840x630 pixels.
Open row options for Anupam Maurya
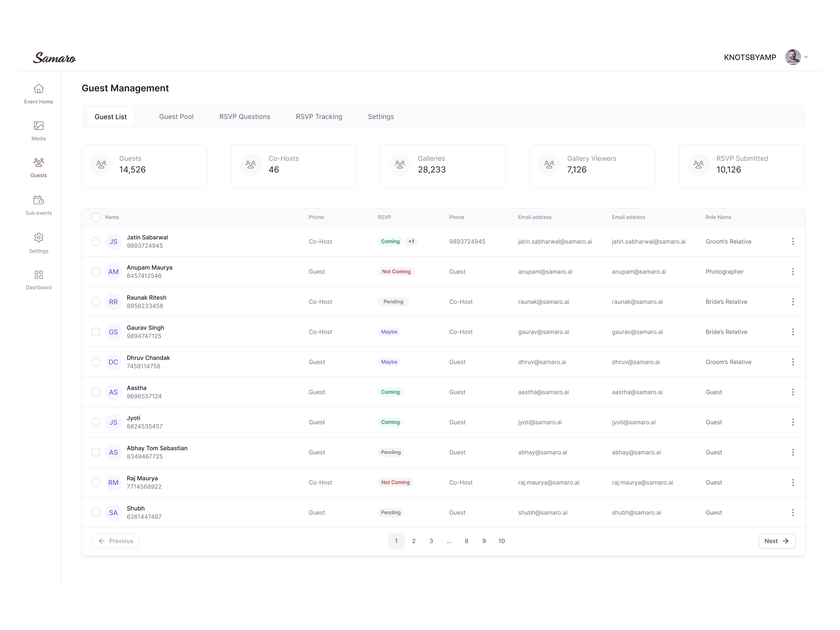(793, 272)
